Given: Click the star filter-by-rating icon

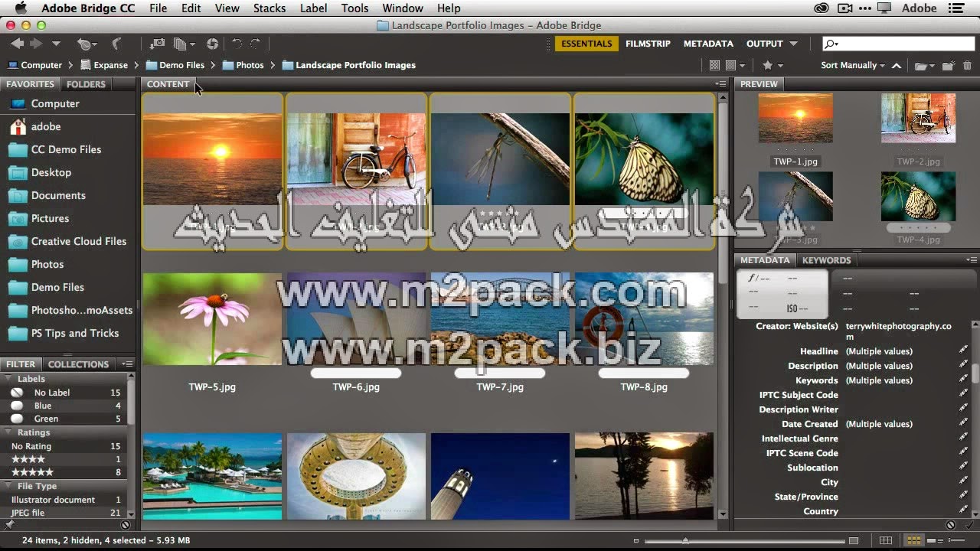Looking at the screenshot, I should [x=768, y=66].
